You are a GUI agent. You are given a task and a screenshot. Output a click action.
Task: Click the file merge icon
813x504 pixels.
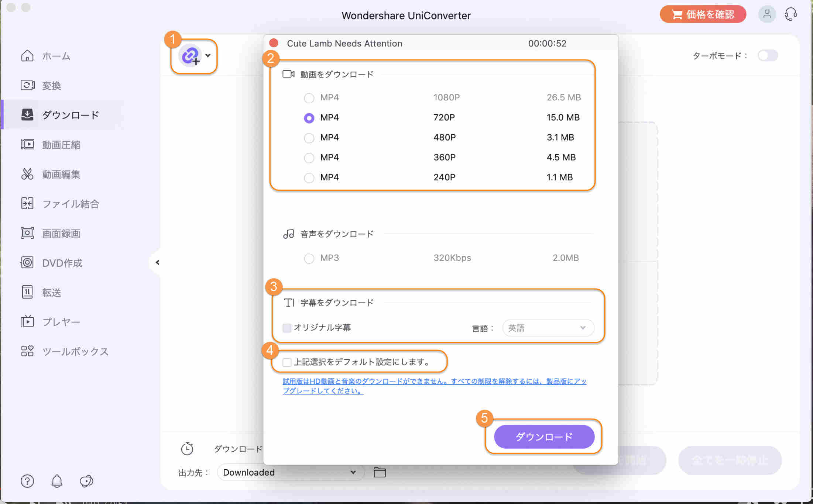pyautogui.click(x=27, y=204)
